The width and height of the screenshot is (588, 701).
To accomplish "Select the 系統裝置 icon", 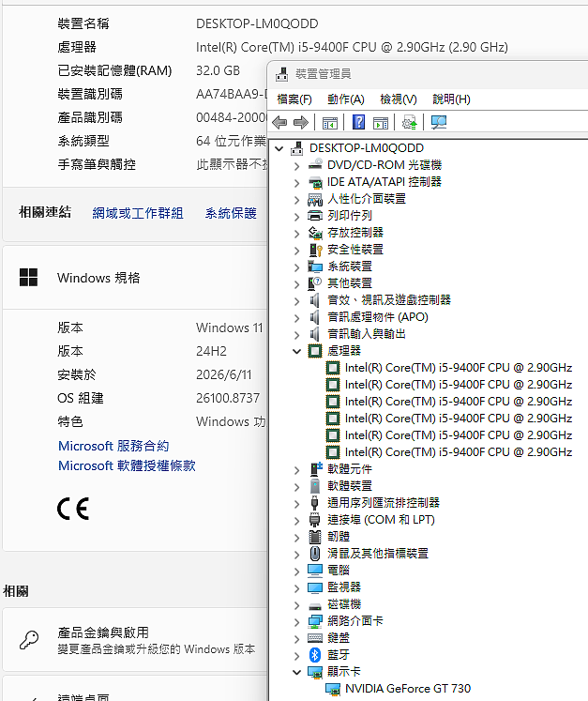I will point(315,267).
